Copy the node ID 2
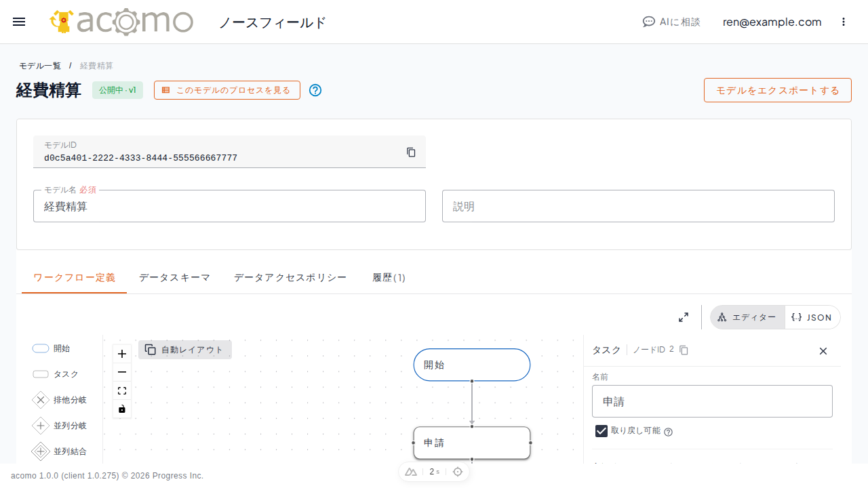868x488 pixels. point(684,350)
